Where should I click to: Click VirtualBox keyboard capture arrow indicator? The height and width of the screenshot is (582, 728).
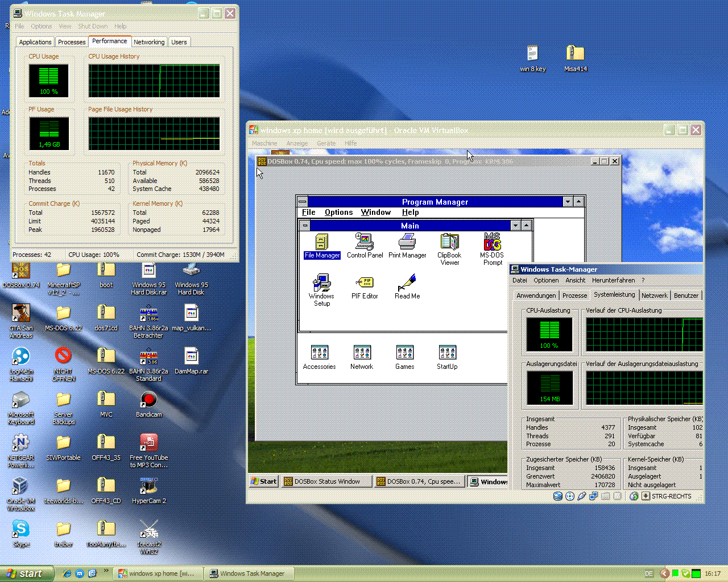646,496
